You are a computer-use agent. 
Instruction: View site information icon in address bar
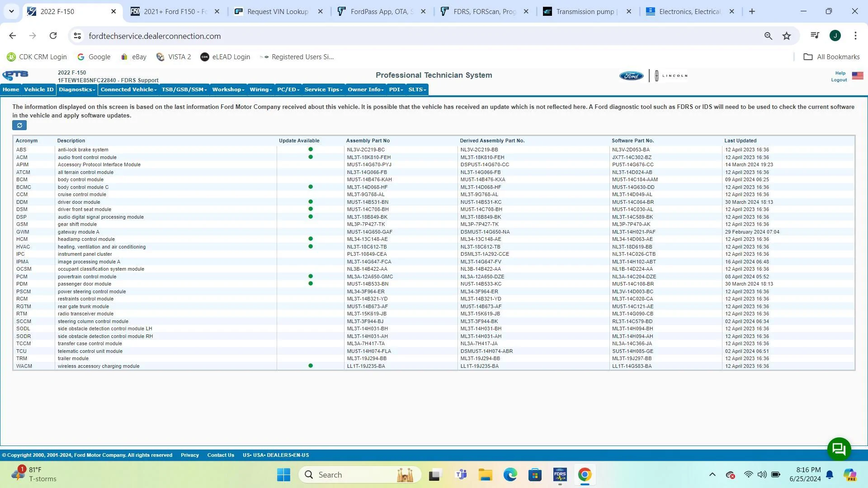[x=78, y=36]
